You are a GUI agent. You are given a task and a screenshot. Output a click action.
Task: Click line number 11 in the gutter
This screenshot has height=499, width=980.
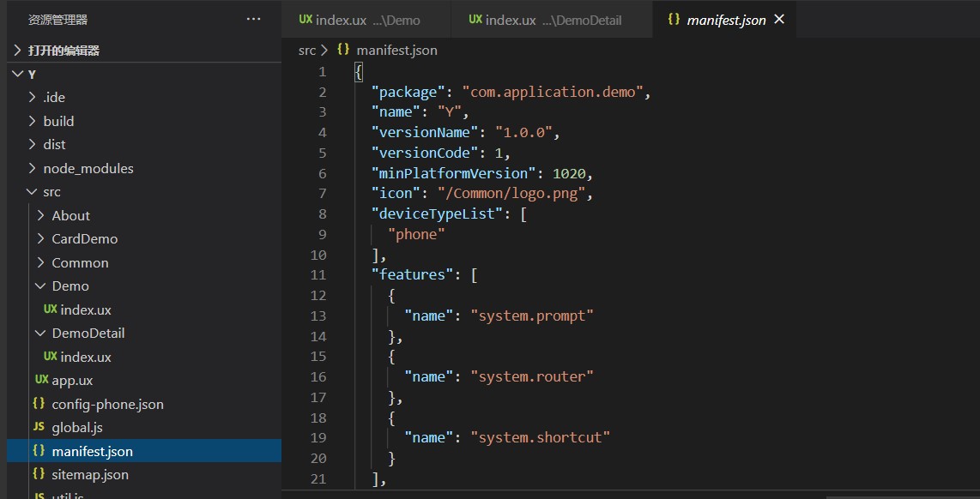[318, 275]
